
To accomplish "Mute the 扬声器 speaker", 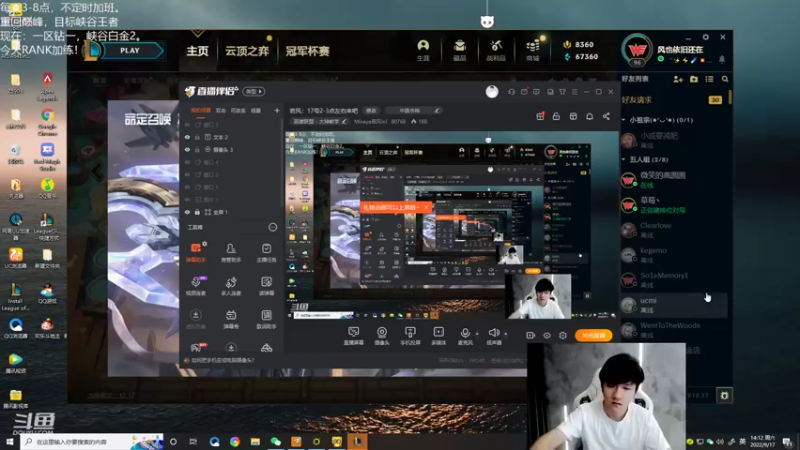I will click(493, 336).
